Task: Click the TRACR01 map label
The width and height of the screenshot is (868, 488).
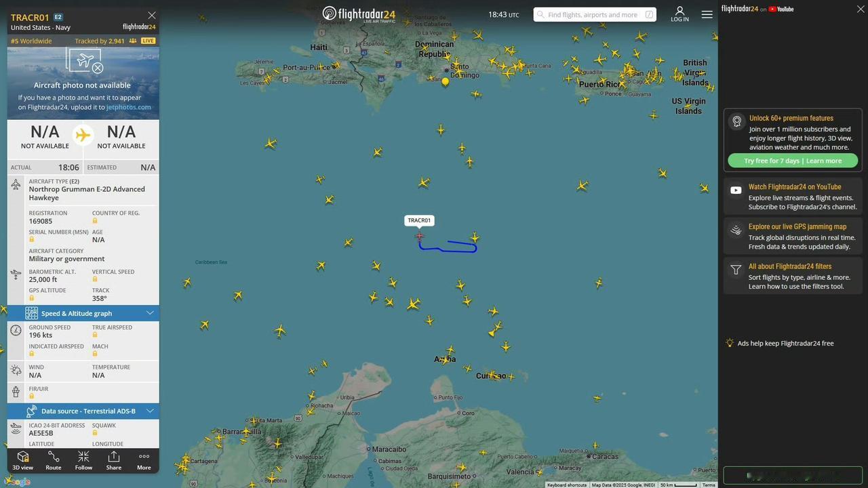Action: click(x=419, y=220)
